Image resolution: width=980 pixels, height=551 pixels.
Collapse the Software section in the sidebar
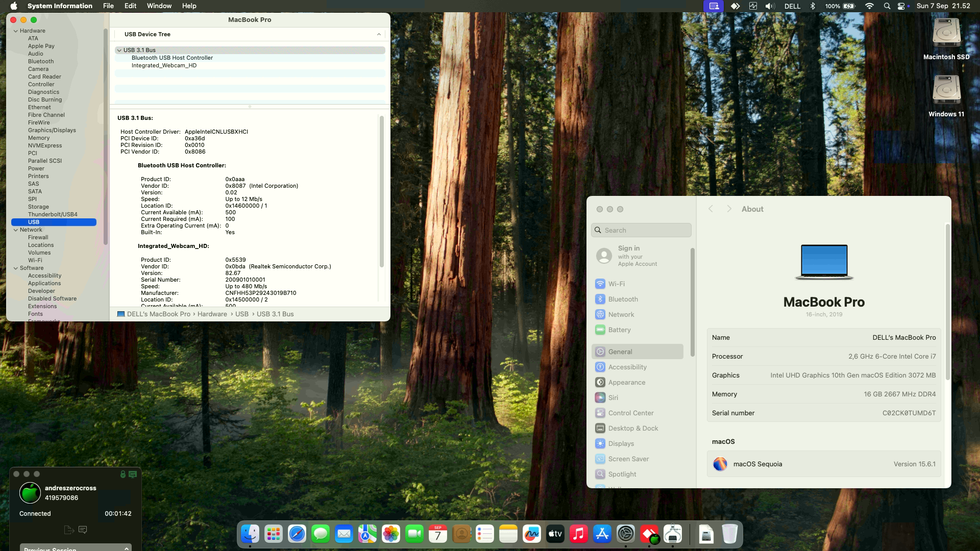15,268
